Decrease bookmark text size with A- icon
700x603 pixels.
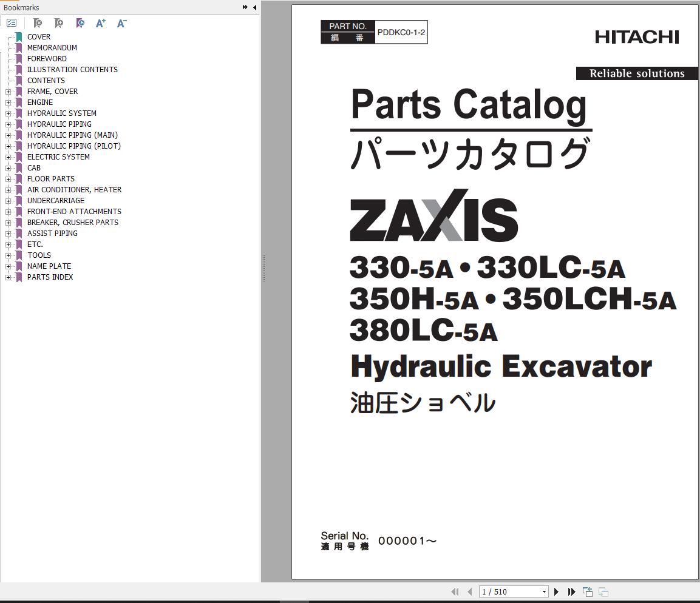click(121, 22)
